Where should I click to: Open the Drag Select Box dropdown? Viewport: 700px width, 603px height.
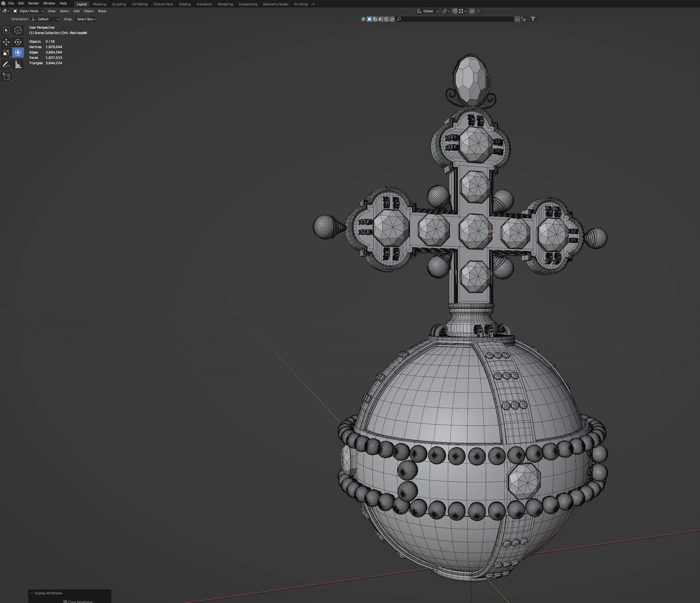[x=86, y=19]
